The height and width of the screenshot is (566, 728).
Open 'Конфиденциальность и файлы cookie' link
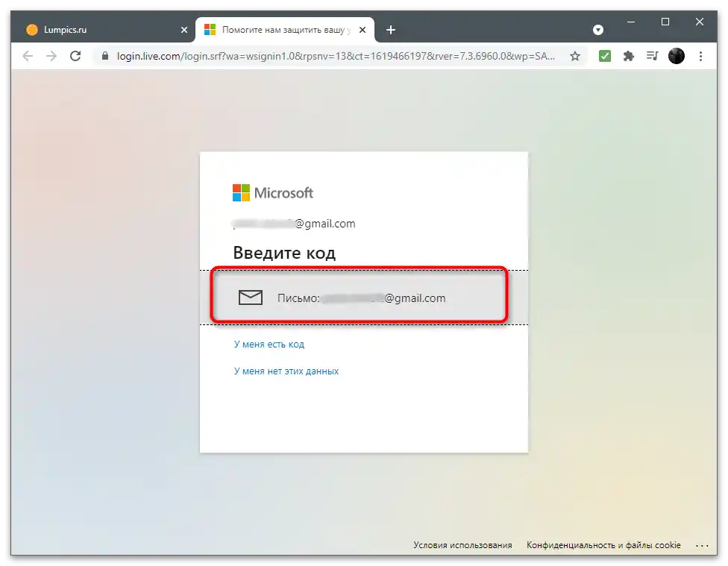coord(603,545)
